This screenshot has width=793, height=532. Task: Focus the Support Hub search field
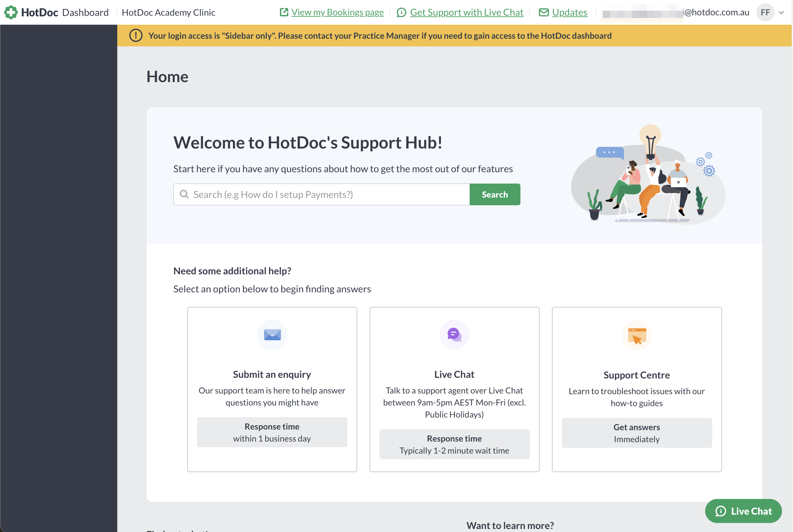(x=321, y=195)
